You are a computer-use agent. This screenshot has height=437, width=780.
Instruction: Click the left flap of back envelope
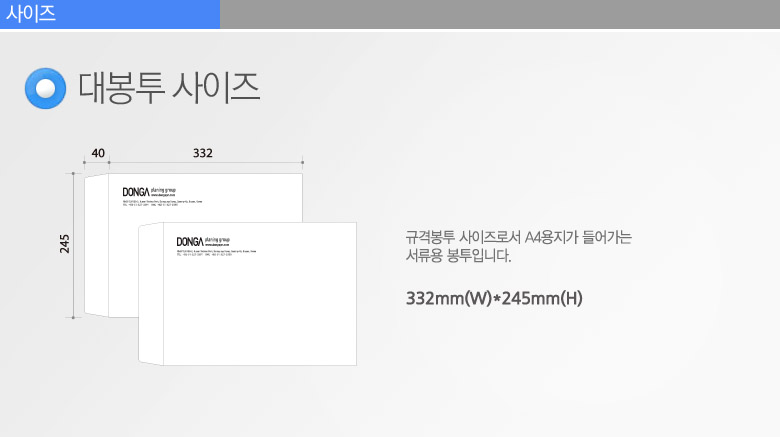pyautogui.click(x=96, y=245)
